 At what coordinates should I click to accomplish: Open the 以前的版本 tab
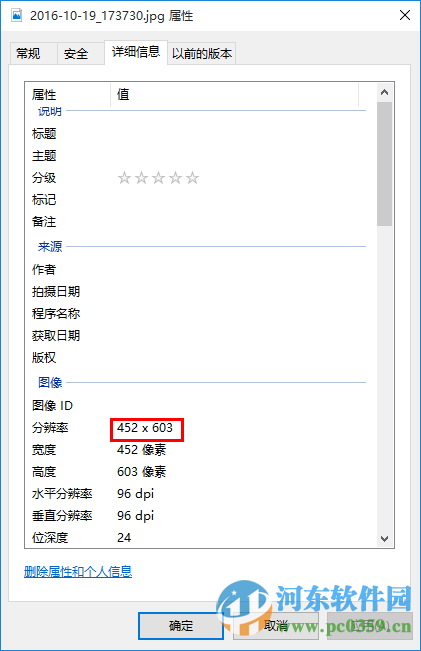[x=202, y=53]
